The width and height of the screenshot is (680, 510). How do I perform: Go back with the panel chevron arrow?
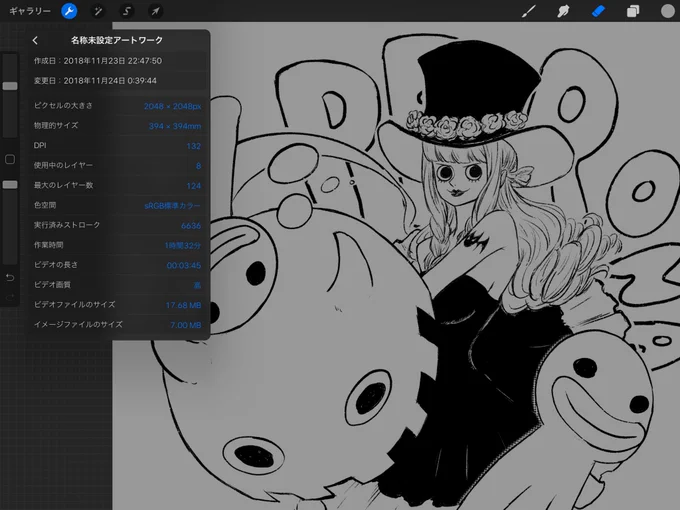[x=35, y=40]
